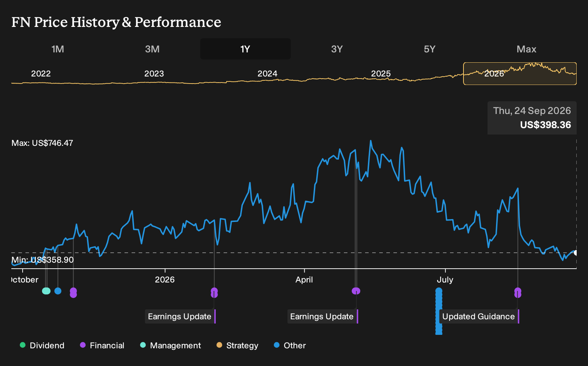The height and width of the screenshot is (366, 588).
Task: Toggle the Dividend legend filter
Action: [x=42, y=345]
